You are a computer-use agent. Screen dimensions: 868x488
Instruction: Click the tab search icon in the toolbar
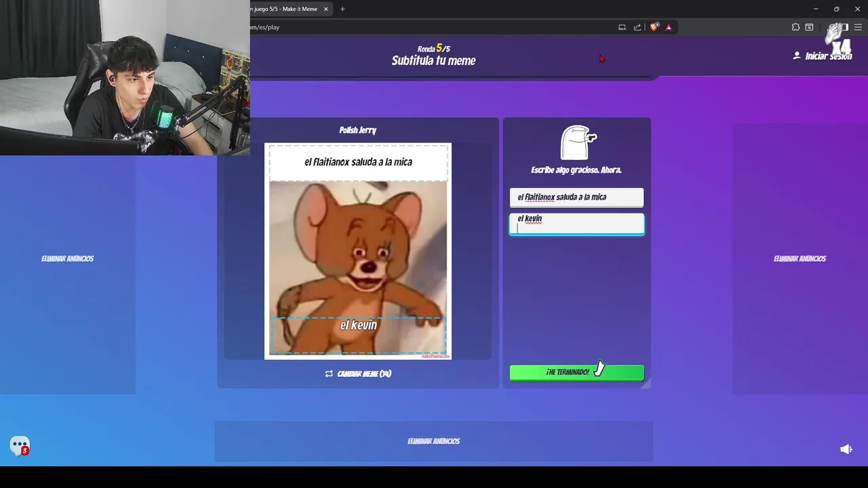tap(809, 27)
